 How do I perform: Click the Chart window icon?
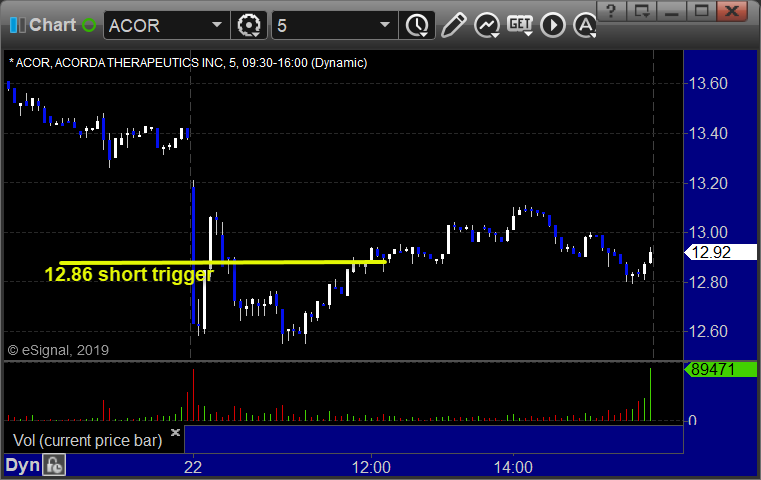pyautogui.click(x=18, y=25)
